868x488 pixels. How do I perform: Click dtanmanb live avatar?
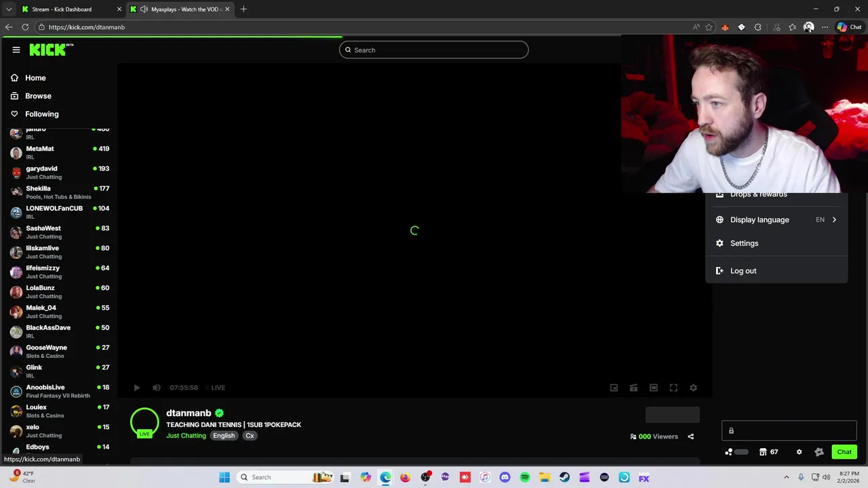[144, 422]
